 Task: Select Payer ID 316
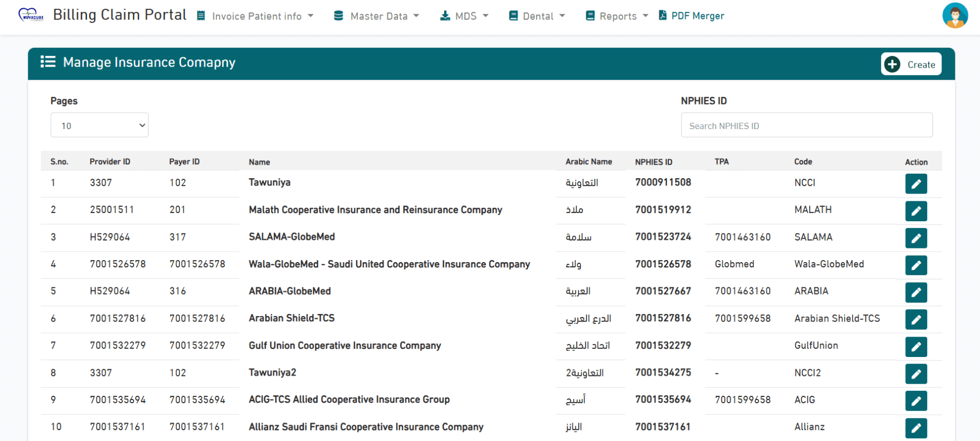point(178,291)
